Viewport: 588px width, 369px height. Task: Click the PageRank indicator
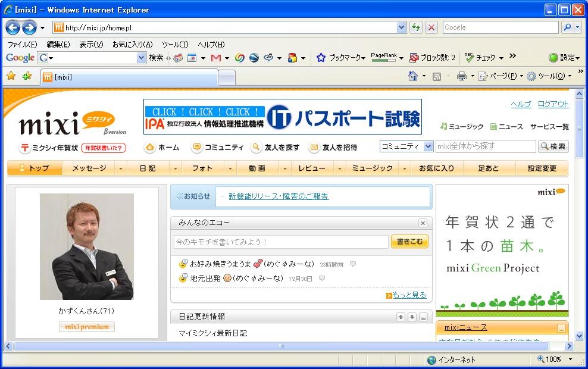pyautogui.click(x=384, y=57)
